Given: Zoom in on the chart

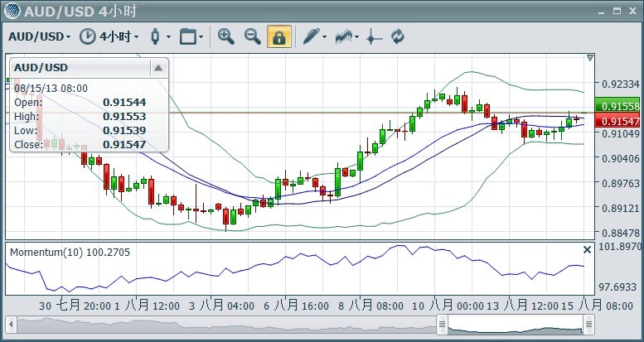Looking at the screenshot, I should pos(226,36).
